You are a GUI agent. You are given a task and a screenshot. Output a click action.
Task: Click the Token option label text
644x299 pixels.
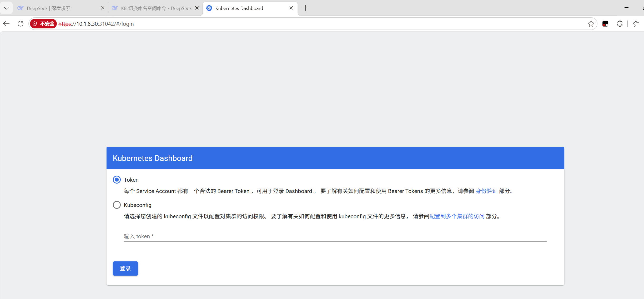click(x=131, y=180)
